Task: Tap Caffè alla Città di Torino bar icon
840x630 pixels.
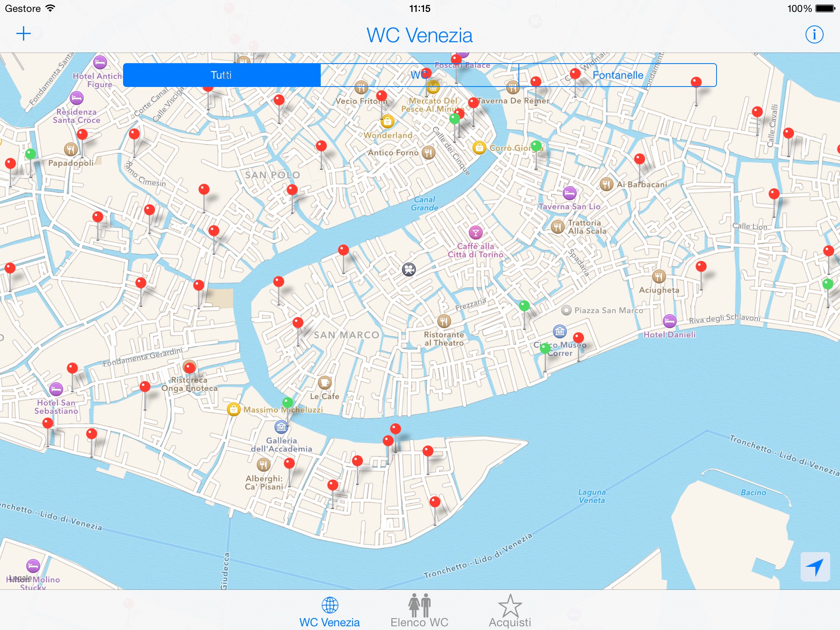Action: [475, 233]
